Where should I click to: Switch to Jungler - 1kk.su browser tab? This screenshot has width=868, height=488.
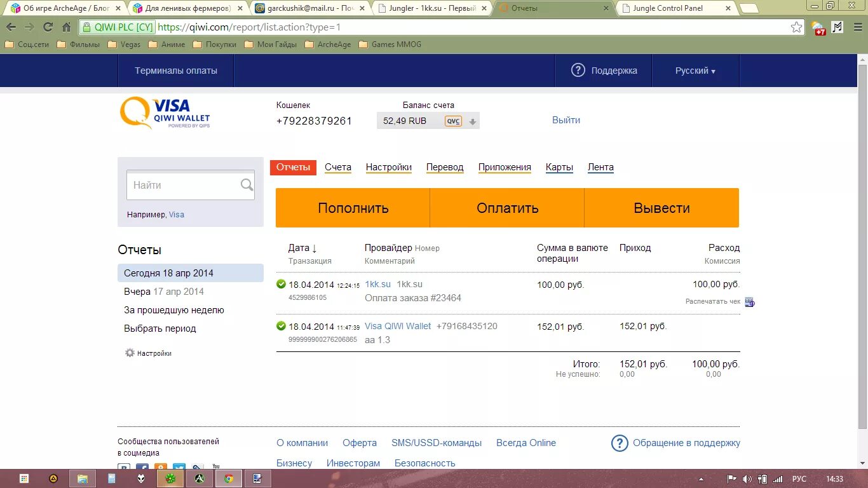tap(431, 8)
